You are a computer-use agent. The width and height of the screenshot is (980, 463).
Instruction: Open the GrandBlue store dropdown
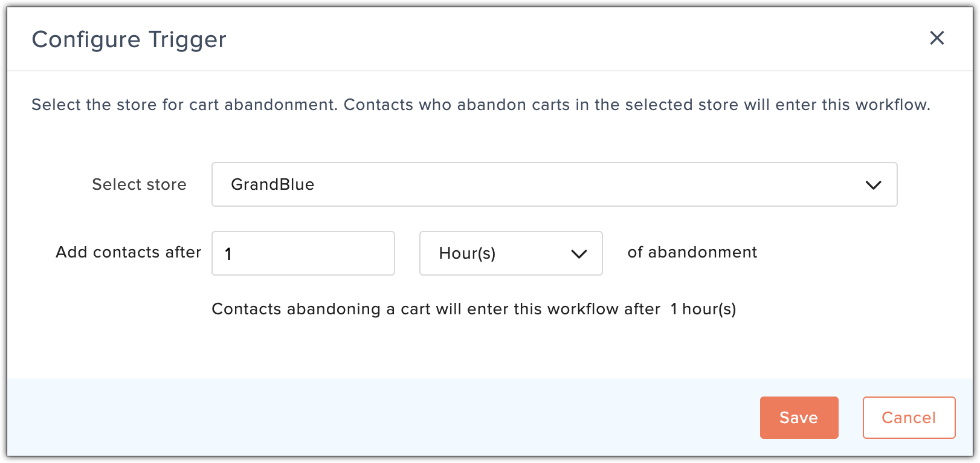point(554,184)
